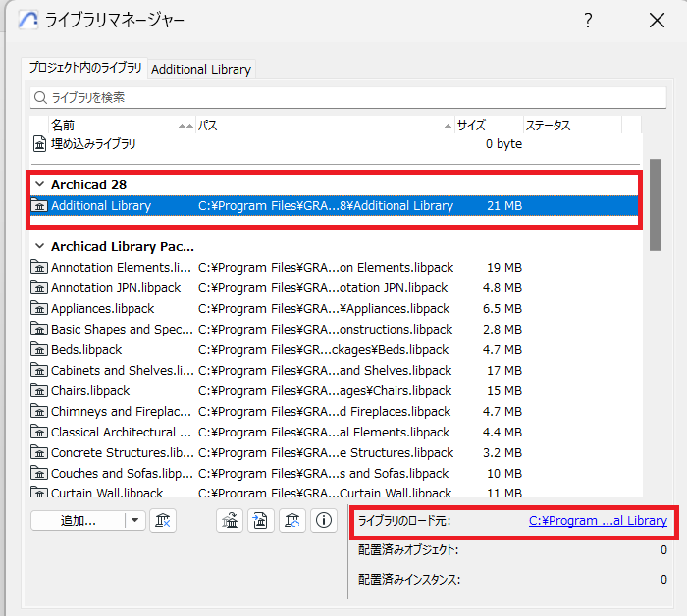This screenshot has width=687, height=616.
Task: Click the Basic Shapes and Spec... folder icon
Action: coord(39,329)
